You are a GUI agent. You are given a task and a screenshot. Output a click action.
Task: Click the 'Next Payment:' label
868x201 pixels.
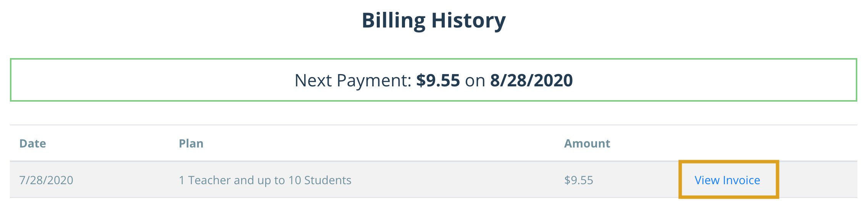click(x=353, y=81)
